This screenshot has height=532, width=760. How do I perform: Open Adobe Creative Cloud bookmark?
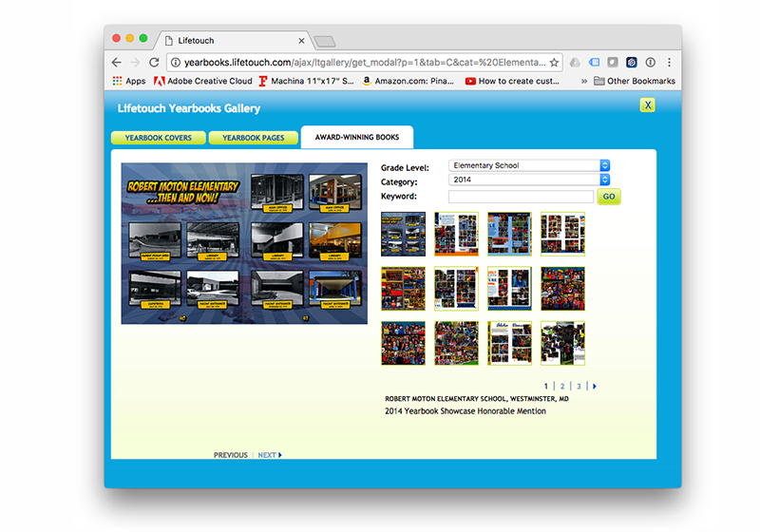click(203, 81)
